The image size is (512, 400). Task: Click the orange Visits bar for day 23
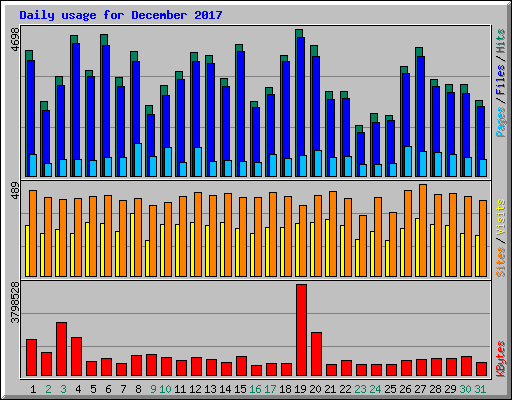[x=363, y=246]
